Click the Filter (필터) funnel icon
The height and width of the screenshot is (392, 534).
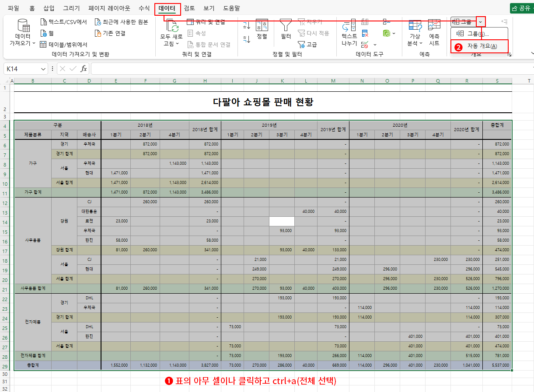[286, 25]
